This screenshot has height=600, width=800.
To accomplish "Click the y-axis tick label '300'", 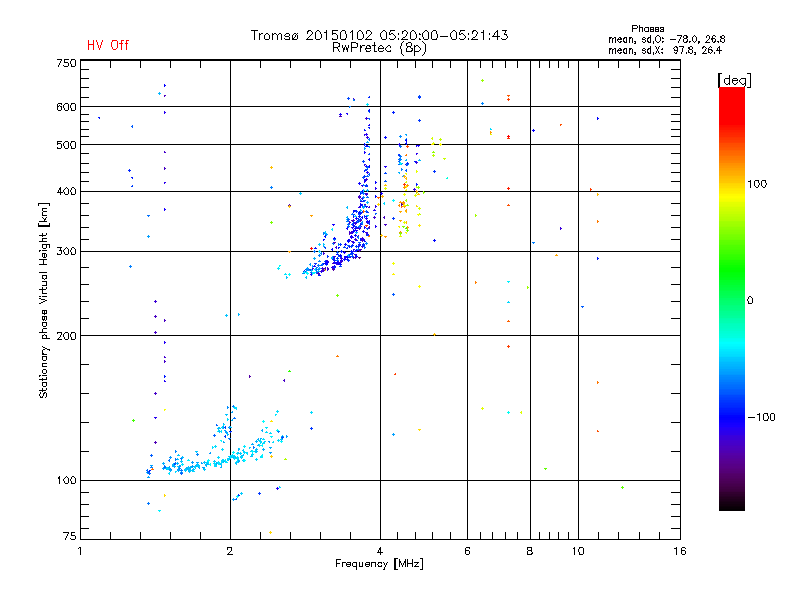I will 66,252.
